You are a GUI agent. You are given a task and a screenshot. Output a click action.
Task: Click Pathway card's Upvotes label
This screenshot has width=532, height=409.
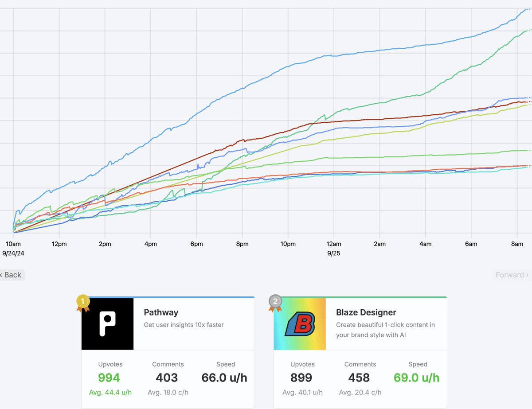(x=110, y=364)
